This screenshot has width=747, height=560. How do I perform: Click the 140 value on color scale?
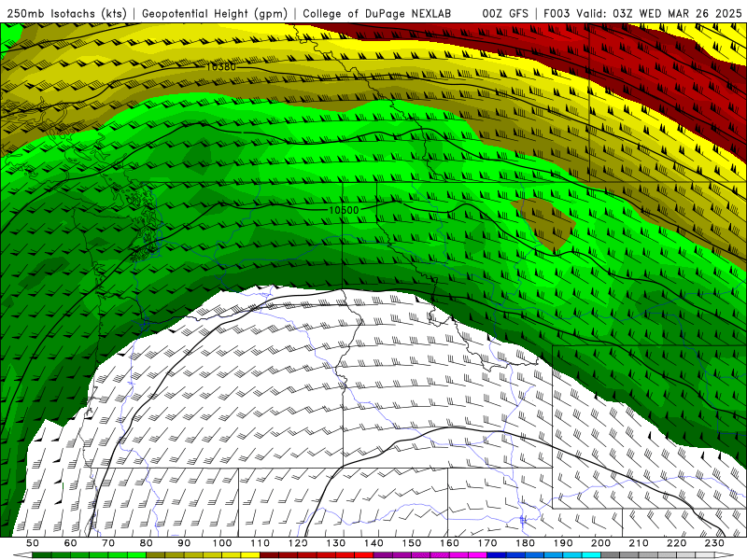374,543
